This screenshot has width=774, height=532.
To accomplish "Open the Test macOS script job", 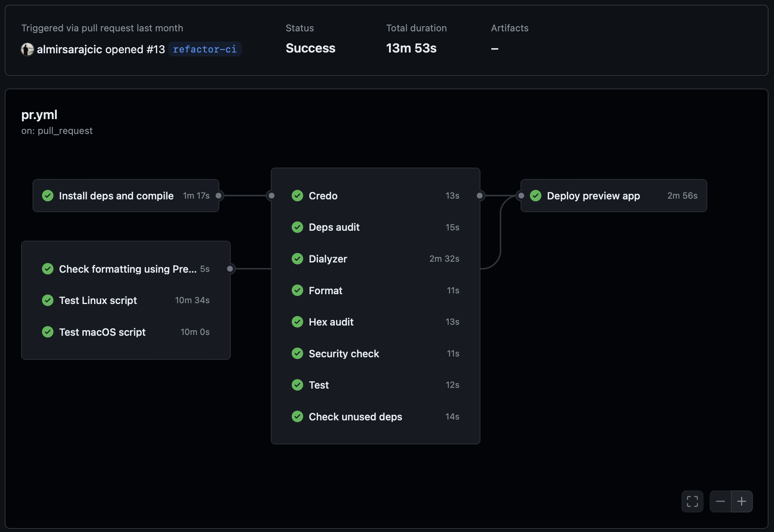I will 102,332.
